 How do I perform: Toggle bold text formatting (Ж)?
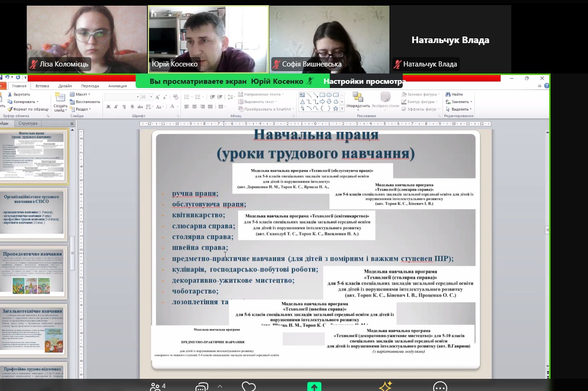point(109,107)
